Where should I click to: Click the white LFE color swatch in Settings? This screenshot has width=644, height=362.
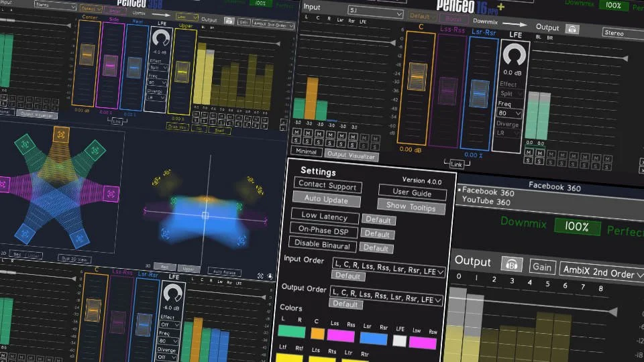pos(400,341)
